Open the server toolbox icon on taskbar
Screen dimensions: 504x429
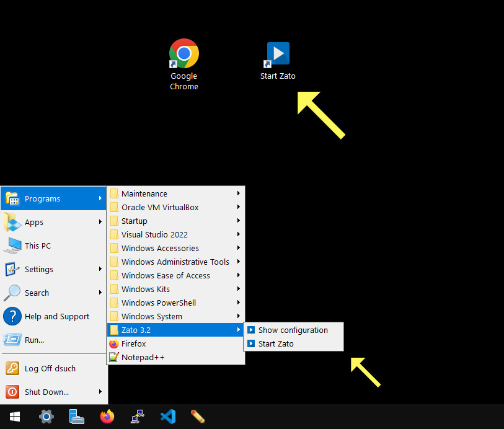[x=76, y=417]
